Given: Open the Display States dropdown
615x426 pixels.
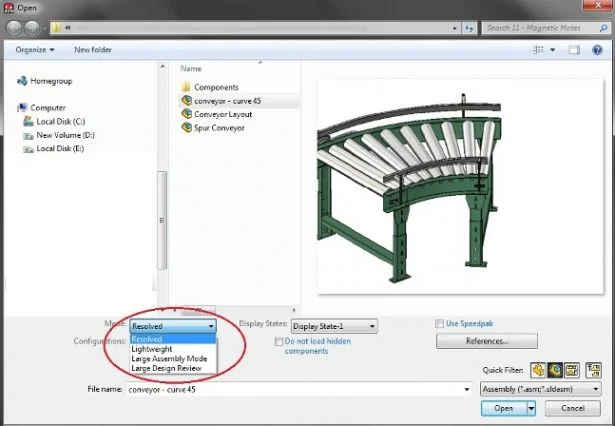Looking at the screenshot, I should click(372, 326).
